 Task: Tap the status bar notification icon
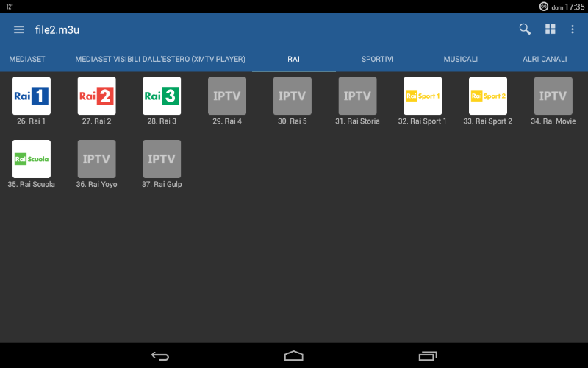[x=543, y=7]
